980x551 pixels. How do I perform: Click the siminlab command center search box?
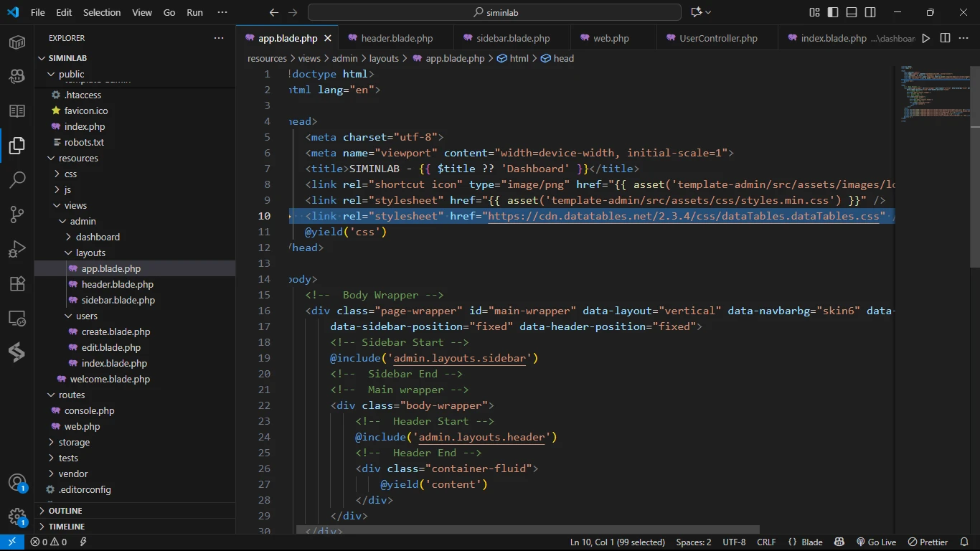point(494,12)
